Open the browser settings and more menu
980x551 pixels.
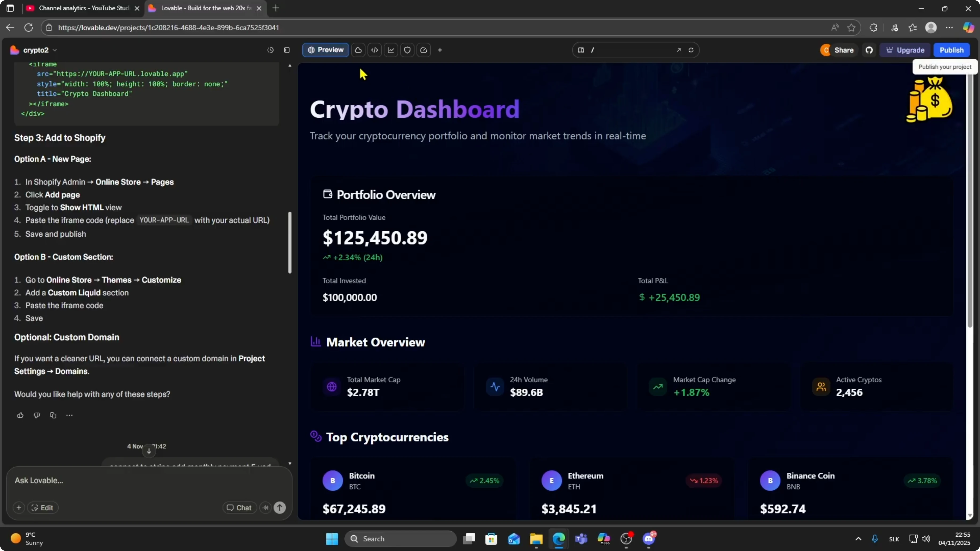[x=950, y=27]
